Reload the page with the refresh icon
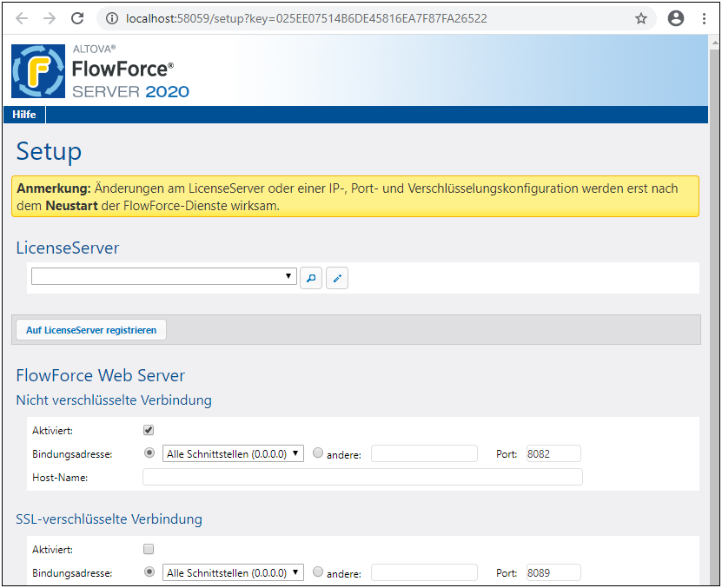This screenshot has height=588, width=722. [x=77, y=18]
